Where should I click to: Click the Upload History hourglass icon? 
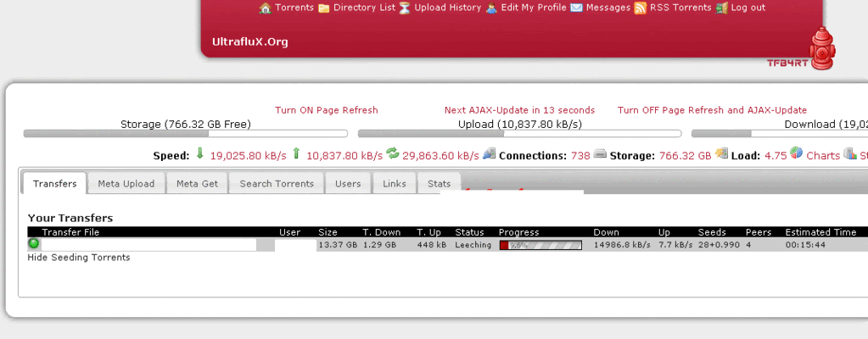click(405, 8)
